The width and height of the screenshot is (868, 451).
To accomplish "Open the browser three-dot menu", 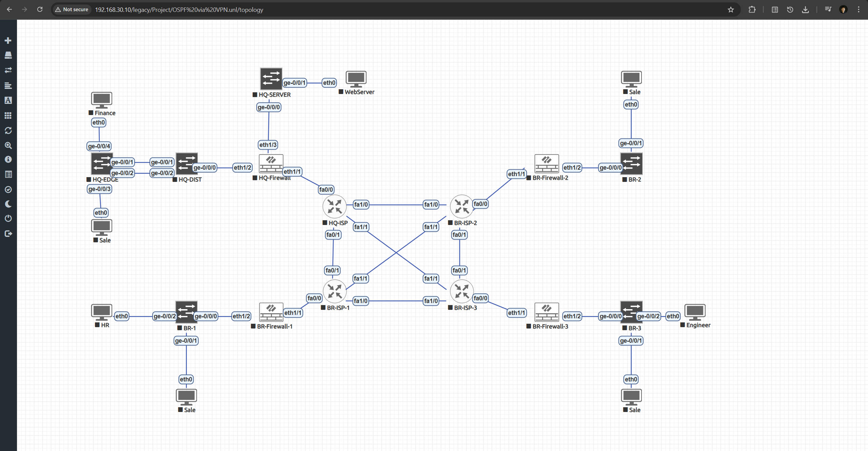I will (859, 10).
